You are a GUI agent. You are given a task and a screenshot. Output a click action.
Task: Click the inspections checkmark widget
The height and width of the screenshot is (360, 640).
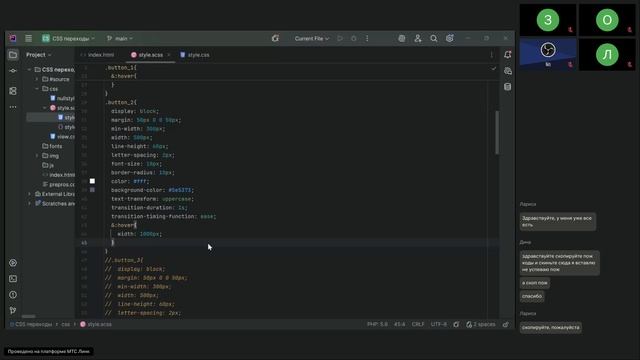click(493, 69)
